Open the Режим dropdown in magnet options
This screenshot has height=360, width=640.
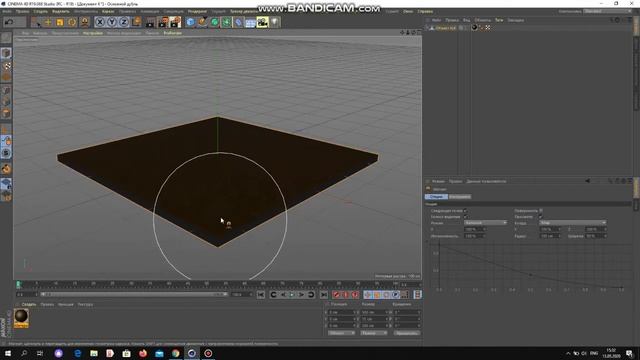(485, 223)
